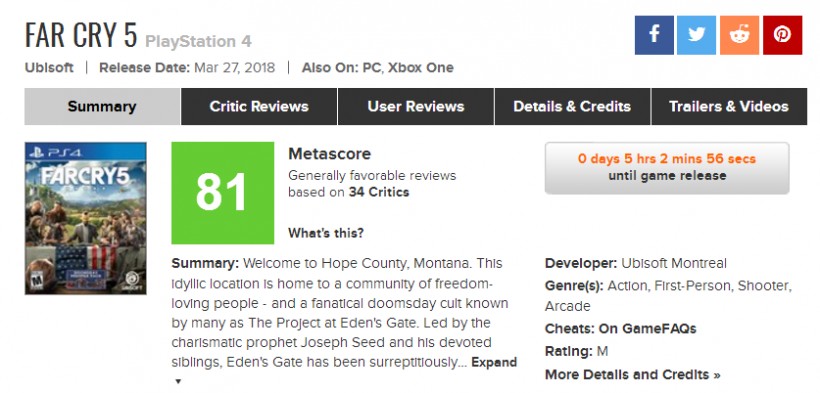The width and height of the screenshot is (820, 393).
Task: Open the Far Cry 5 cover art
Action: coord(86,218)
